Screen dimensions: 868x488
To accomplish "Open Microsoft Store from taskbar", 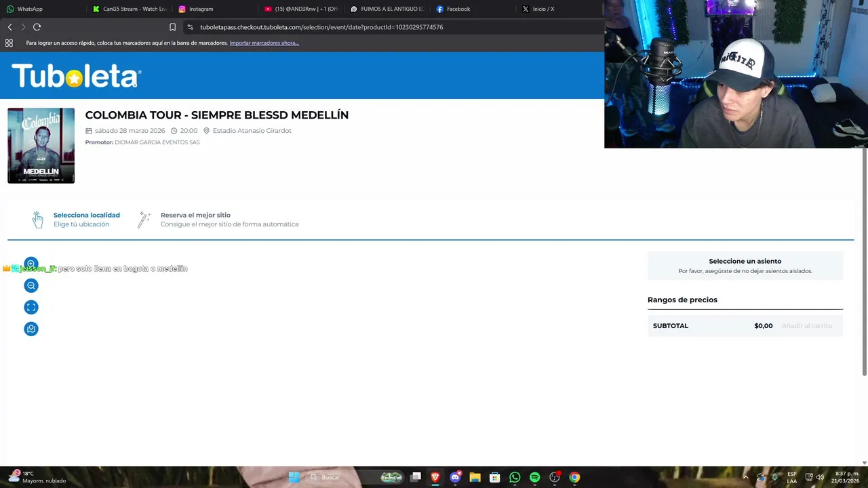I will [x=495, y=477].
